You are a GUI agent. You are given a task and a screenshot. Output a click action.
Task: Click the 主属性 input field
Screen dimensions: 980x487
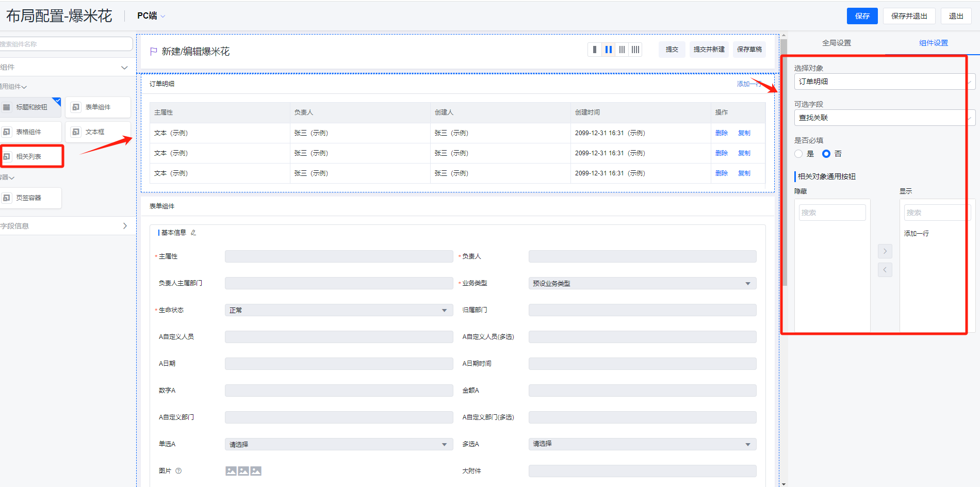pyautogui.click(x=339, y=256)
